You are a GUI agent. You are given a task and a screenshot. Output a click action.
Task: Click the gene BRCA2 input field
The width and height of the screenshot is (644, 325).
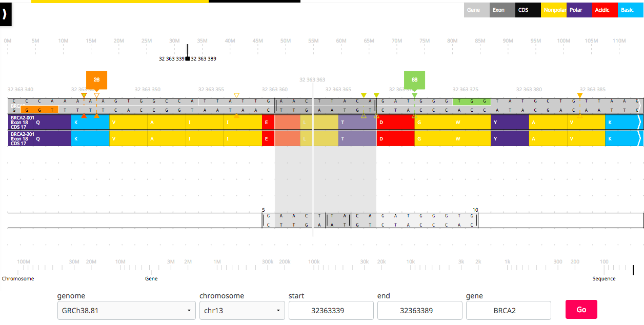[x=508, y=310]
